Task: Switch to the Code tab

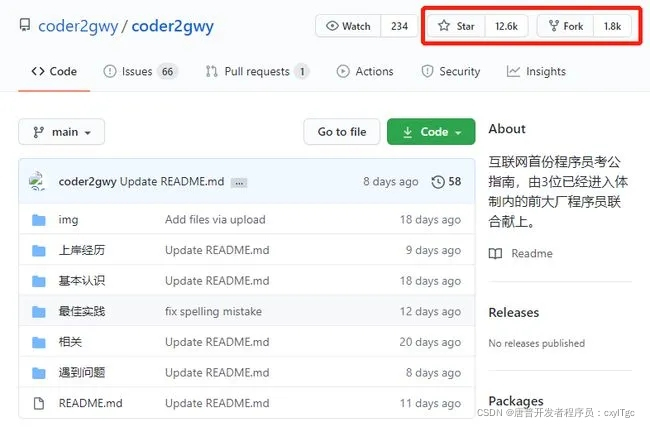Action: pos(54,71)
